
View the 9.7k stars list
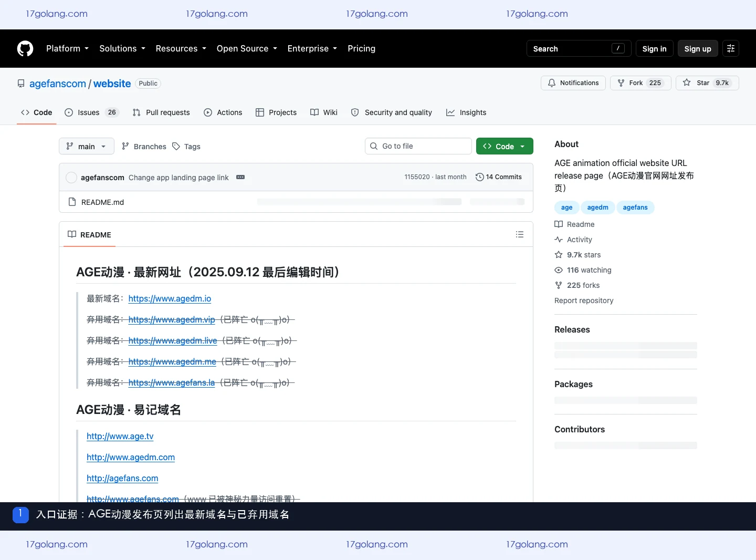coord(577,255)
